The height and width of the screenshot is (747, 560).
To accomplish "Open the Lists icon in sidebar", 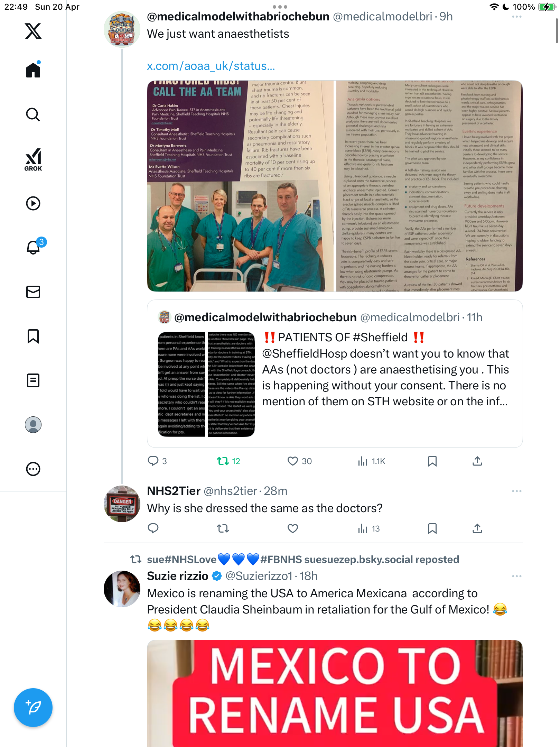I will [33, 380].
